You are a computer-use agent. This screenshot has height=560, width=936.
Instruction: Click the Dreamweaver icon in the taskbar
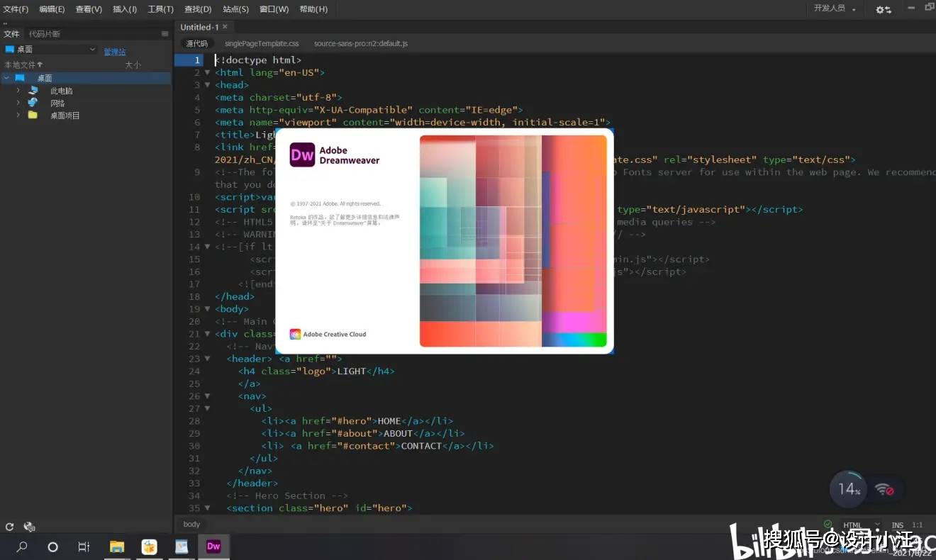point(213,547)
